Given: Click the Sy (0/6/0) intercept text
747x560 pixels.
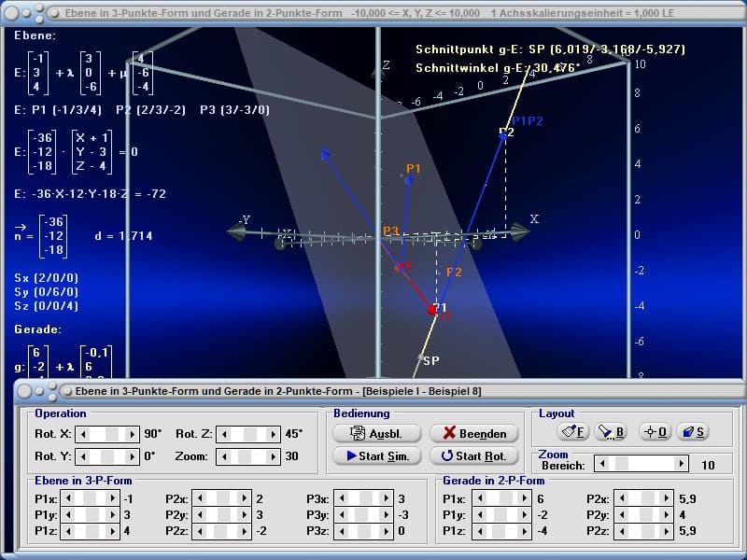Looking at the screenshot, I should [x=46, y=291].
